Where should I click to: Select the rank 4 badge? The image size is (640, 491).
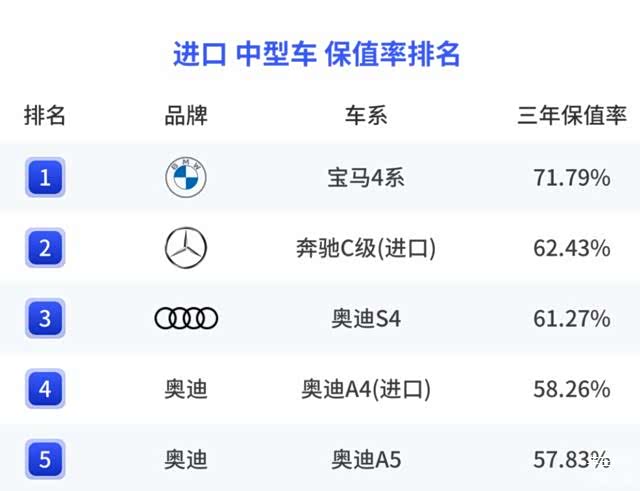45,389
